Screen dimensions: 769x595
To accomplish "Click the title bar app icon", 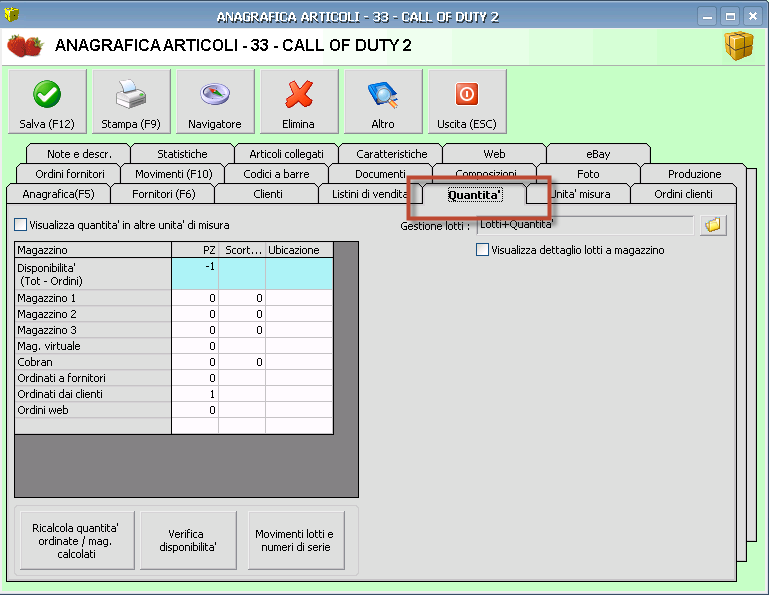I will [x=11, y=15].
